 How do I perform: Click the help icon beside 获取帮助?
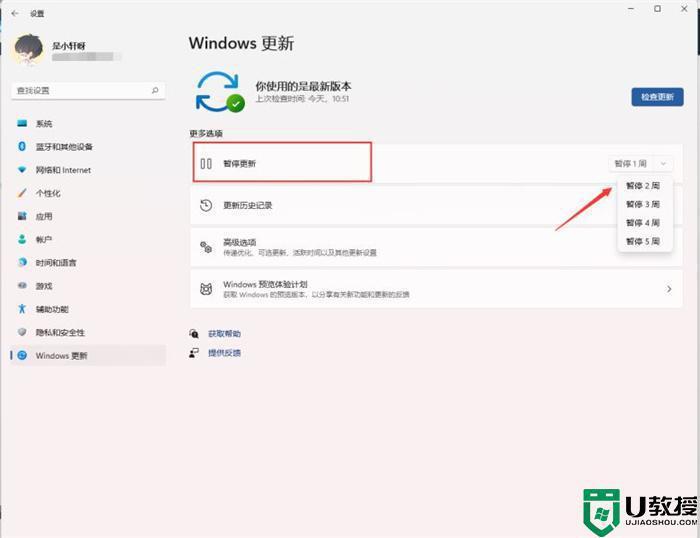tap(194, 334)
